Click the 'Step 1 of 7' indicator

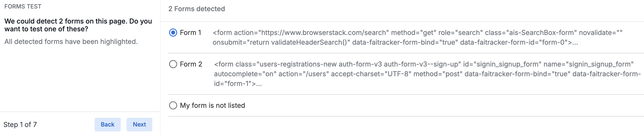pyautogui.click(x=20, y=125)
